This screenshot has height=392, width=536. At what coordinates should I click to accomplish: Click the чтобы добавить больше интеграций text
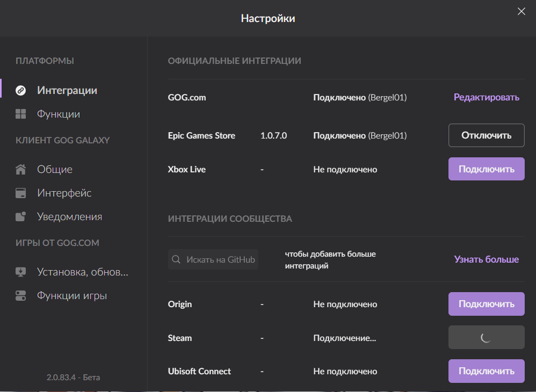coord(330,260)
